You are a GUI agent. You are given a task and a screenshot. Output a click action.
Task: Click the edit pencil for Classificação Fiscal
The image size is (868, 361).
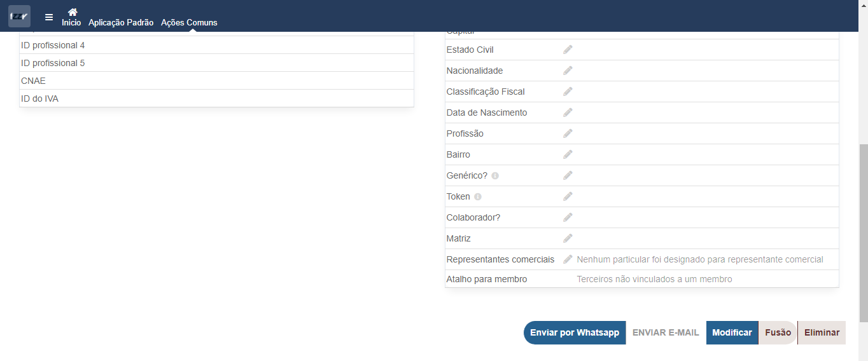click(568, 92)
